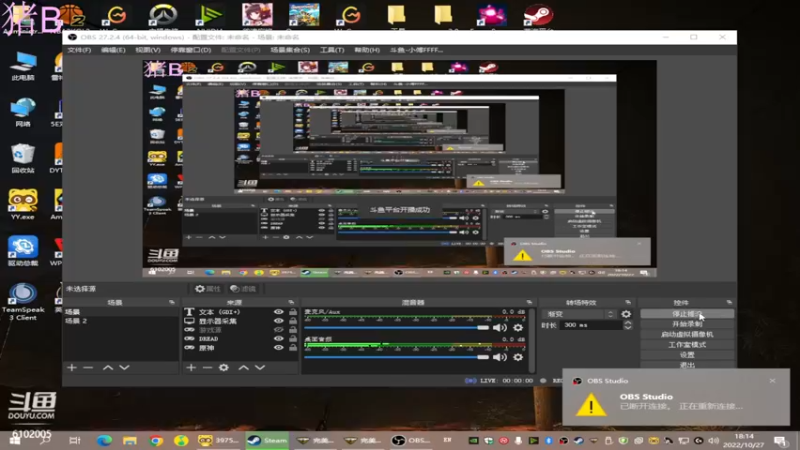
Task: Open the 文件(F) menu
Action: click(79, 50)
